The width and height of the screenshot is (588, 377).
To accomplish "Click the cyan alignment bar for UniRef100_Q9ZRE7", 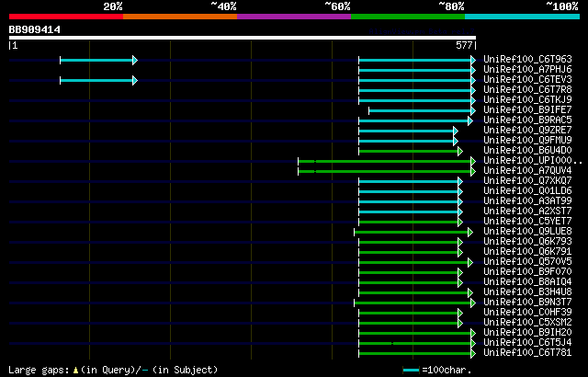I will coord(408,131).
